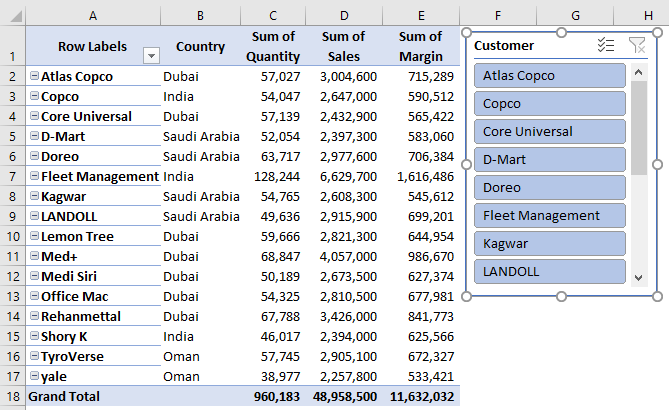Click the select-all corner of the sheet
The width and height of the screenshot is (669, 410).
(x=12, y=15)
